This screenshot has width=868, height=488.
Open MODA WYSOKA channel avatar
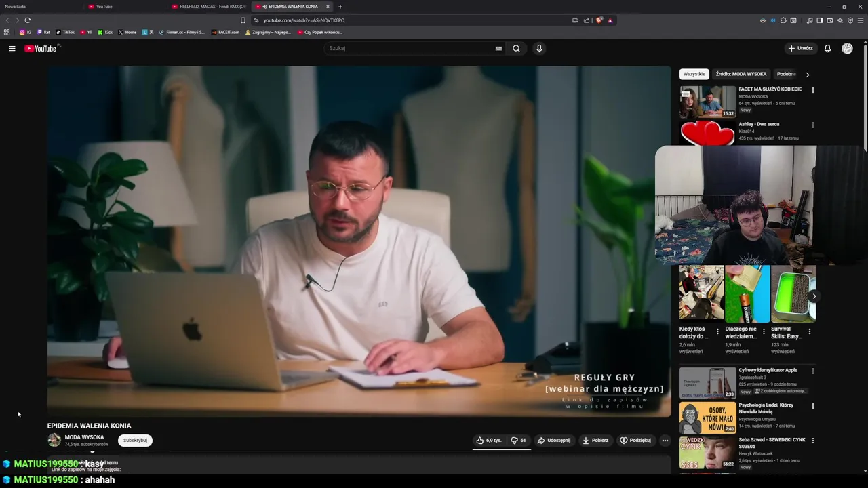click(54, 440)
